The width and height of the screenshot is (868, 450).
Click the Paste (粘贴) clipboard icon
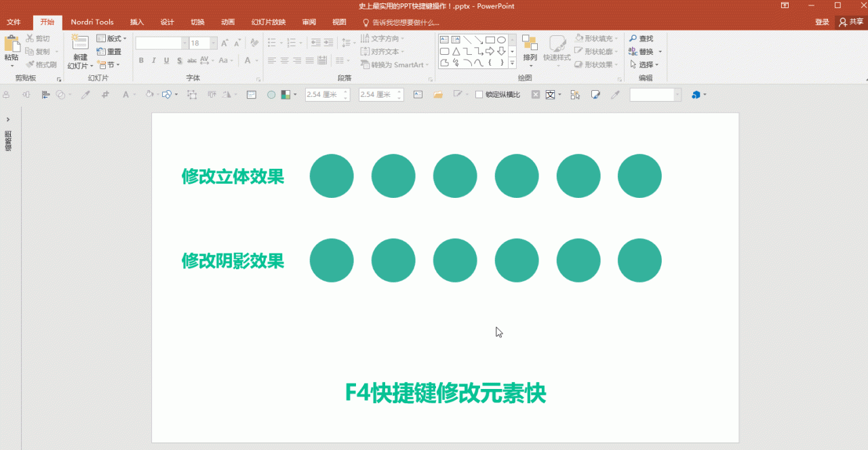pos(12,45)
